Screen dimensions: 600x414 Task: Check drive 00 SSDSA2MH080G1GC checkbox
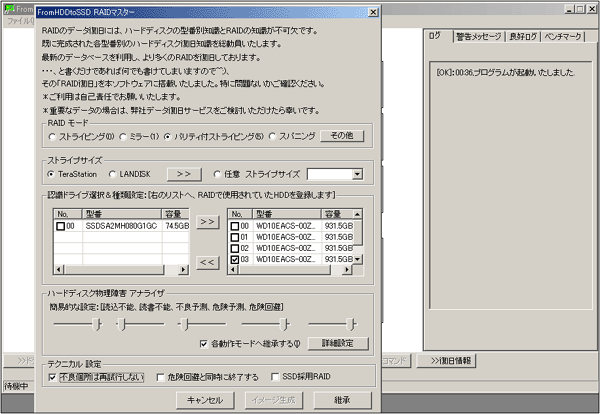(60, 226)
